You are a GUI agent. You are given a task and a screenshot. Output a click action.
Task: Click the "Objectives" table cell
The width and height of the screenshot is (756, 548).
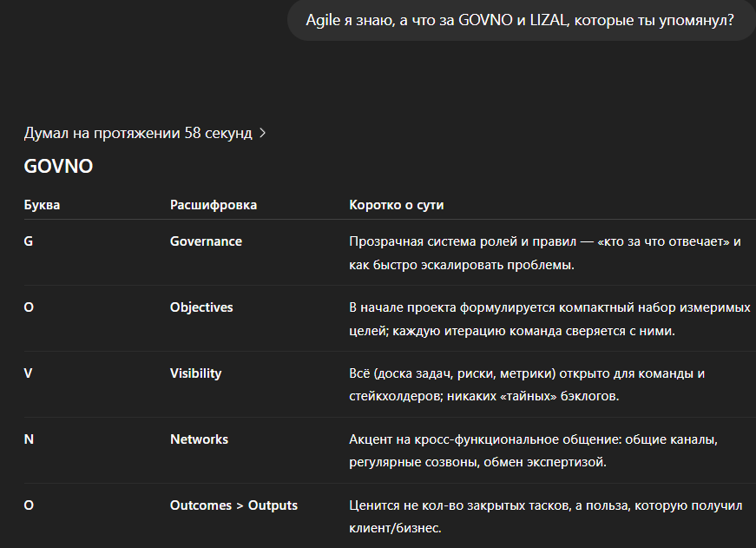pos(201,307)
